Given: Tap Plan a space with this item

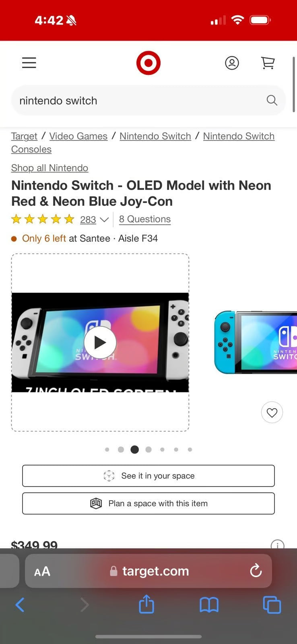Looking at the screenshot, I should pyautogui.click(x=148, y=503).
